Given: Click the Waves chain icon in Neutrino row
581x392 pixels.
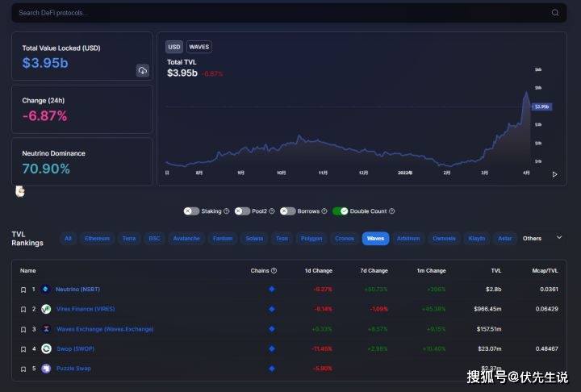Looking at the screenshot, I should pos(272,289).
